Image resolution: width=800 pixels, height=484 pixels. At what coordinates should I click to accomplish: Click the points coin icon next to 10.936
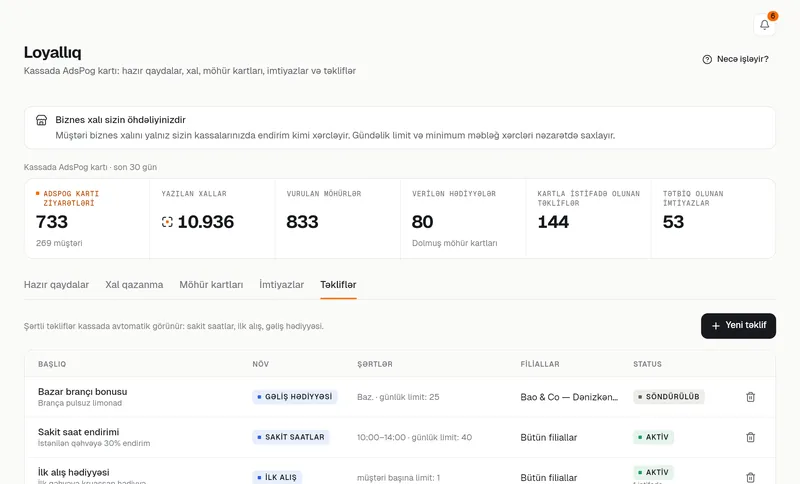[167, 222]
